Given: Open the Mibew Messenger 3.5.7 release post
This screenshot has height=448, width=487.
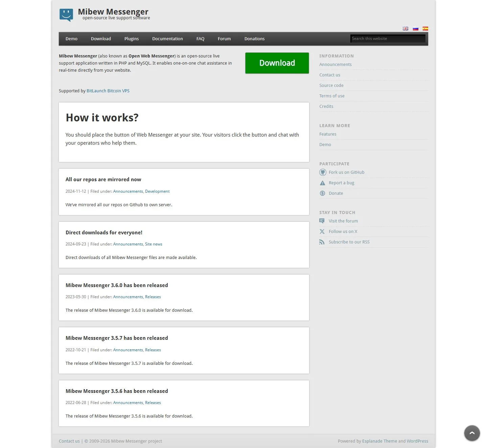Looking at the screenshot, I should point(117,338).
